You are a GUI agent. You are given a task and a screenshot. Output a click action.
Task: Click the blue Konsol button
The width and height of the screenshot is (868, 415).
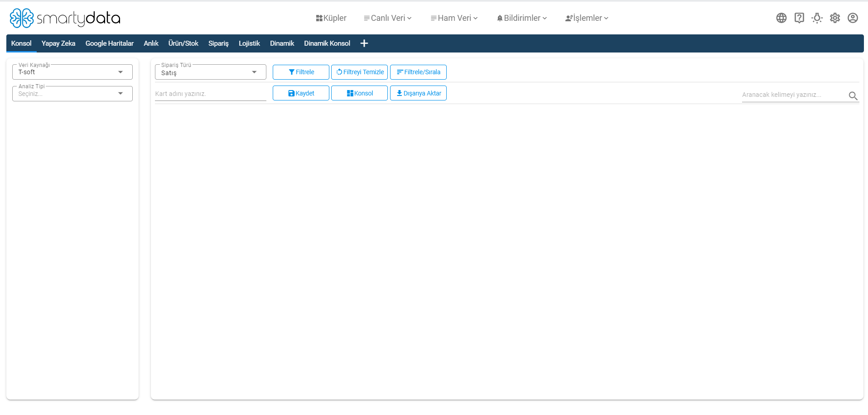tap(359, 93)
